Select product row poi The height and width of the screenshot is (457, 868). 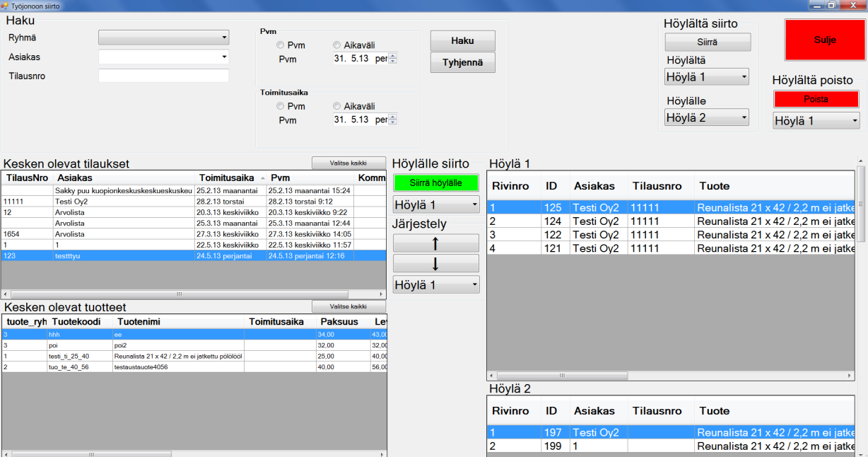[194, 345]
